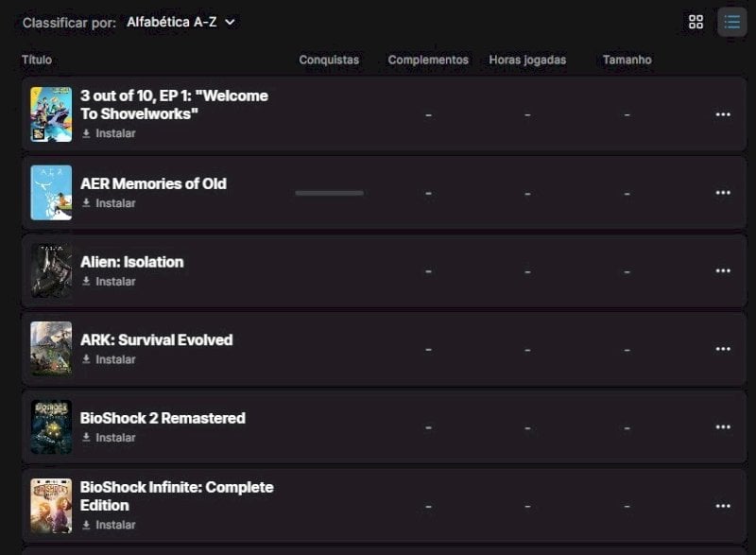Install Alien: Isolation
Viewport: 756px width, 555px height.
pos(109,281)
